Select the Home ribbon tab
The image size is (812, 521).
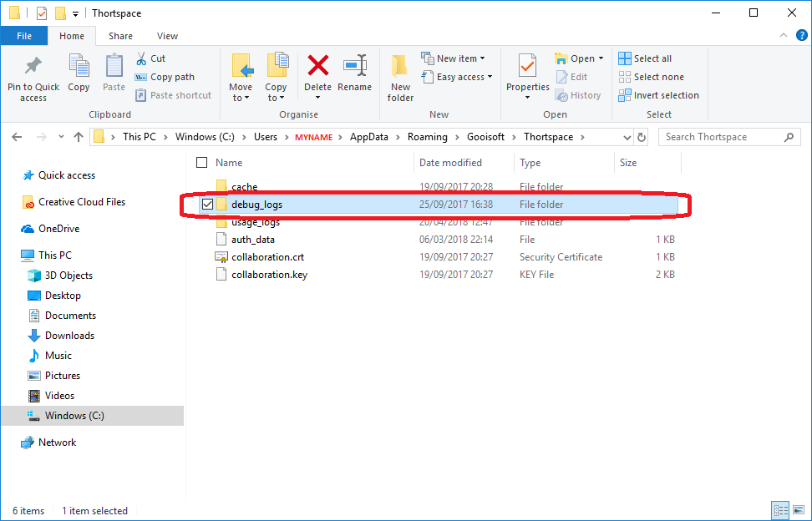pyautogui.click(x=72, y=36)
